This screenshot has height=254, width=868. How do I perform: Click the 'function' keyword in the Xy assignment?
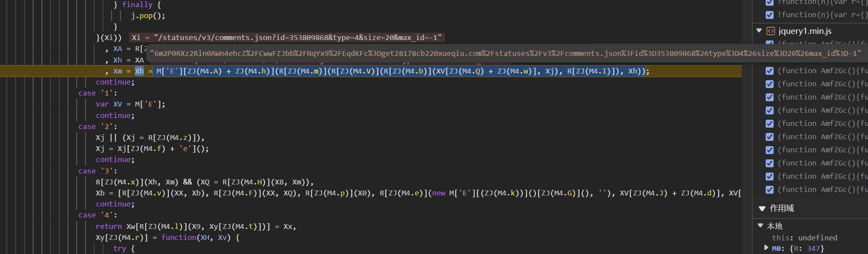[179, 237]
